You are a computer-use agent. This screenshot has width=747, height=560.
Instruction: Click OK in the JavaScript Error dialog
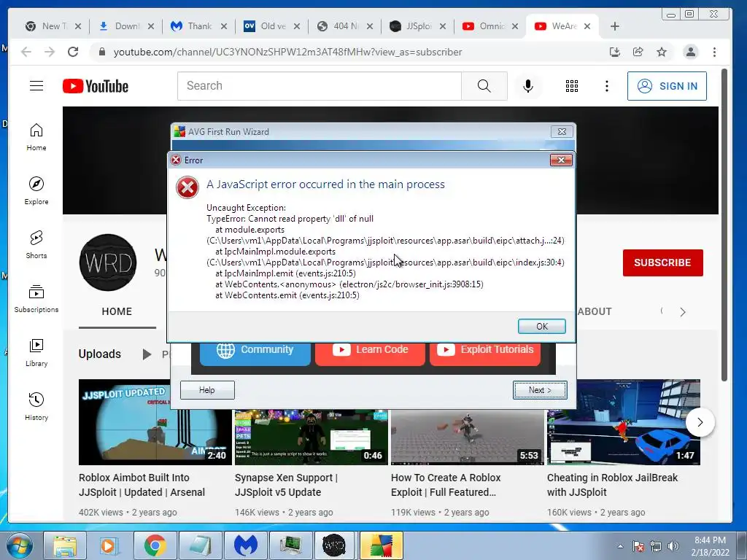542,326
